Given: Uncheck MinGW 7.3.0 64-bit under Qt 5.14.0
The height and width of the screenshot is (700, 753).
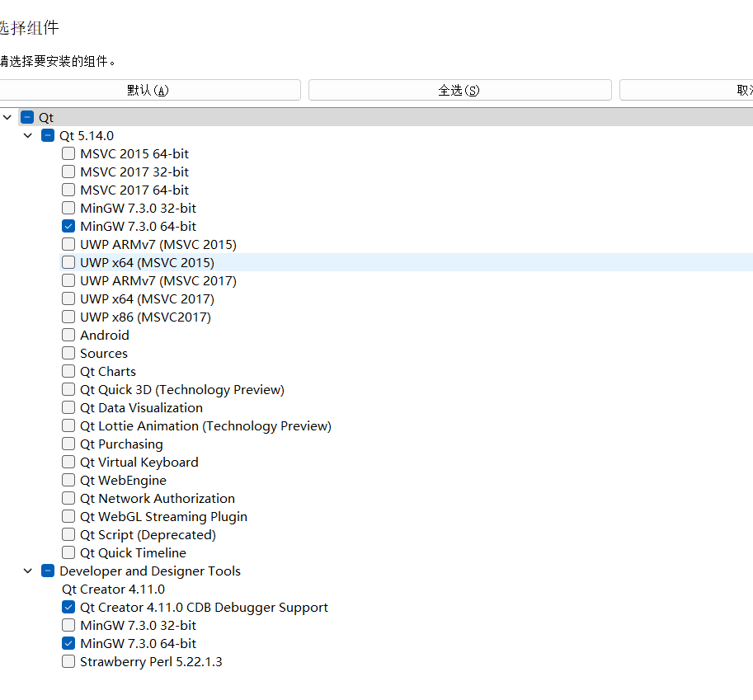Looking at the screenshot, I should [x=68, y=226].
